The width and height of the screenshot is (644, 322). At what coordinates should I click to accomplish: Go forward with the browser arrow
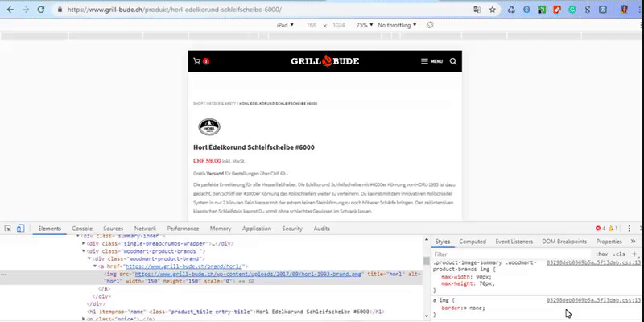(26, 10)
